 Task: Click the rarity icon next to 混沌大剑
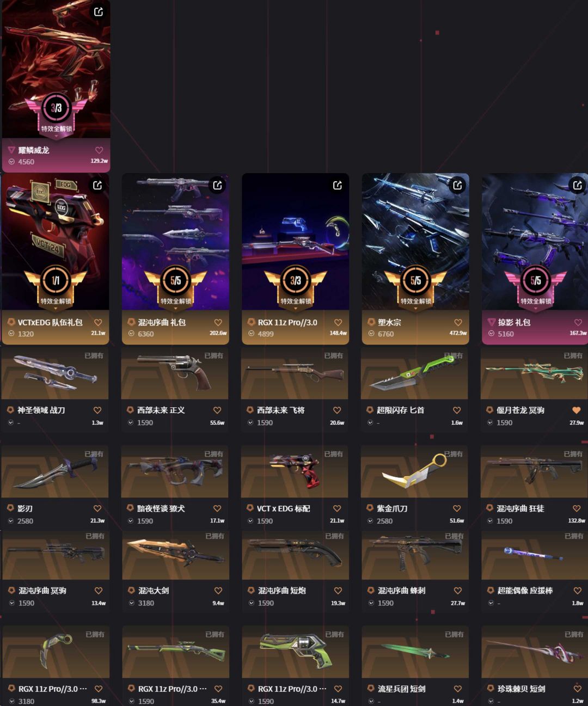(131, 590)
